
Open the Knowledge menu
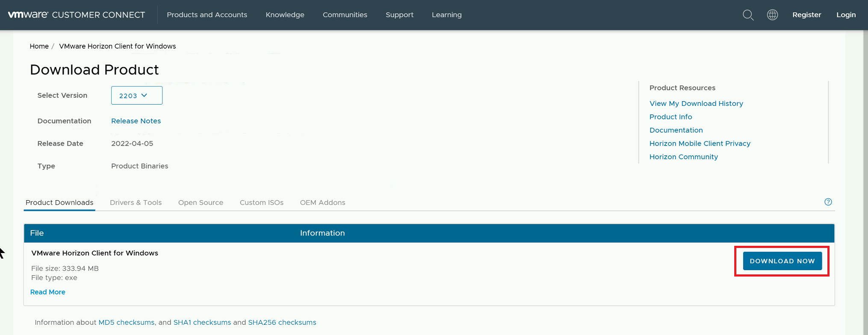[285, 15]
